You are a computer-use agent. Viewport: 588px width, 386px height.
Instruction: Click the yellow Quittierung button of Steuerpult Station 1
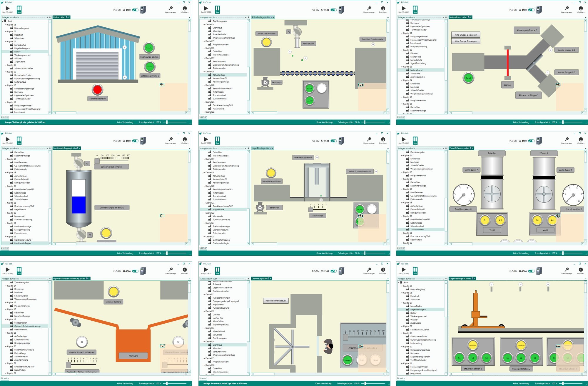point(473,345)
